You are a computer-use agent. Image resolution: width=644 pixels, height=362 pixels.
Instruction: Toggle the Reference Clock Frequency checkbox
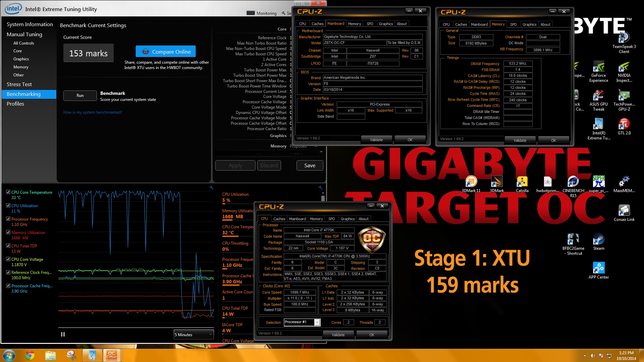[x=8, y=272]
